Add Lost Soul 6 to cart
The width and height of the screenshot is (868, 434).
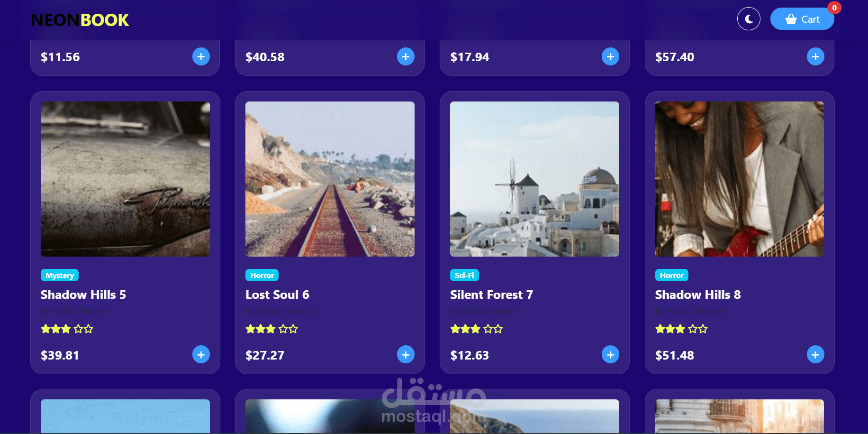tap(406, 354)
